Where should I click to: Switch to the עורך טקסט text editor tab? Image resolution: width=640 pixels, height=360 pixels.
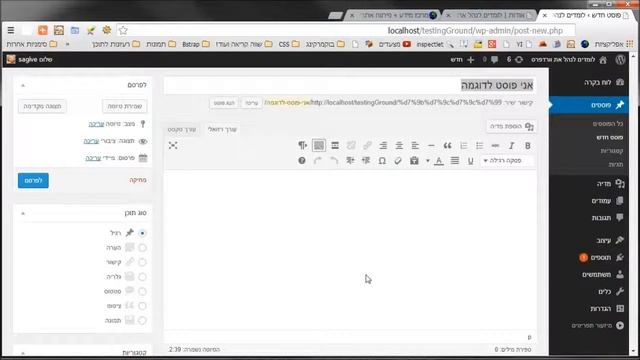182,129
